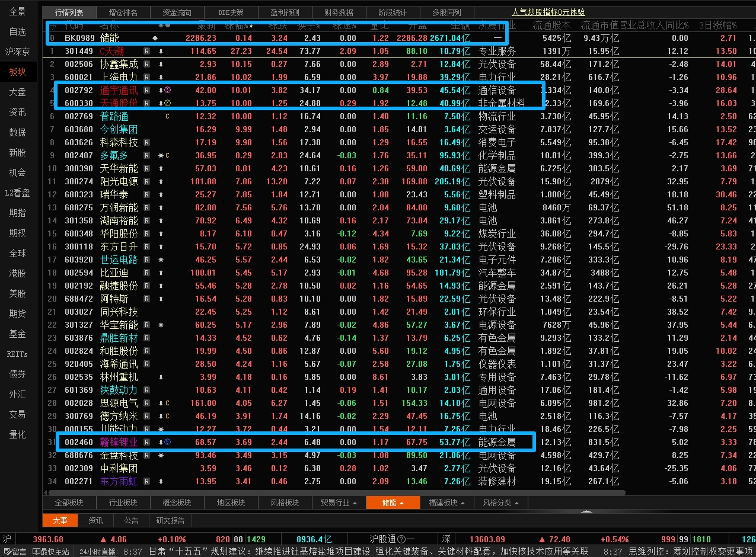756x557 pixels.
Task: Click the R badge beside 东方雨虹
Action: coord(147,481)
